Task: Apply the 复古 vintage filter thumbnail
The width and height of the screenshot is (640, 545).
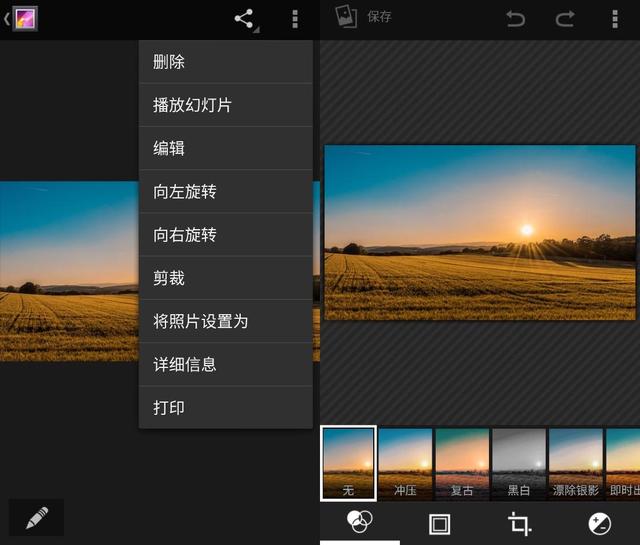Action: click(462, 463)
